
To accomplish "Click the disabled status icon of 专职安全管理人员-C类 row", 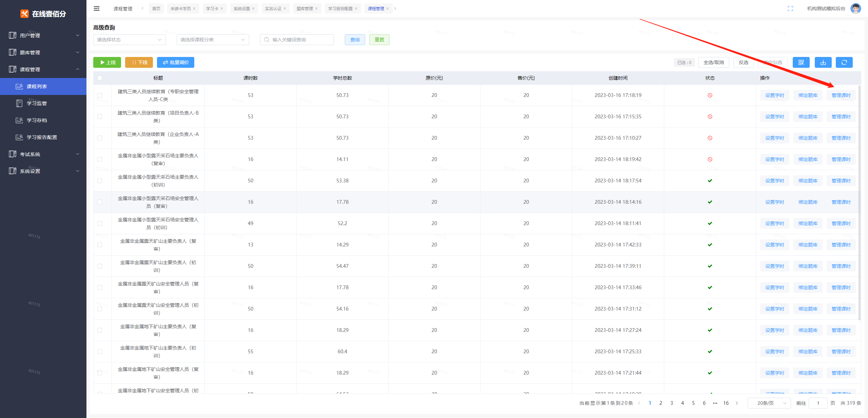I will click(710, 95).
